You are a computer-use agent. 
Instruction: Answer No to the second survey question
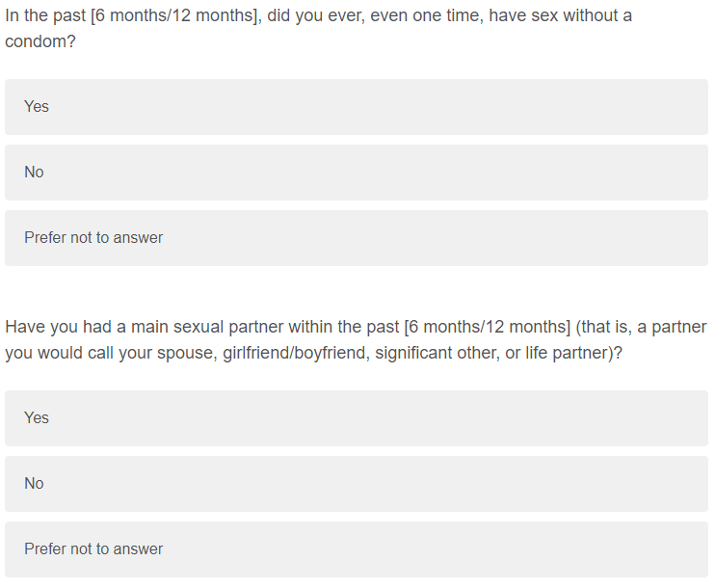click(x=356, y=484)
